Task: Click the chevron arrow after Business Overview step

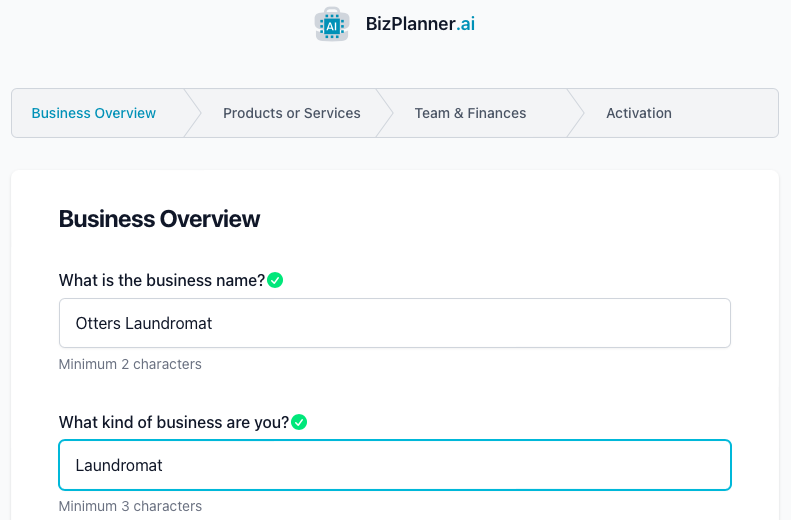Action: (x=193, y=113)
